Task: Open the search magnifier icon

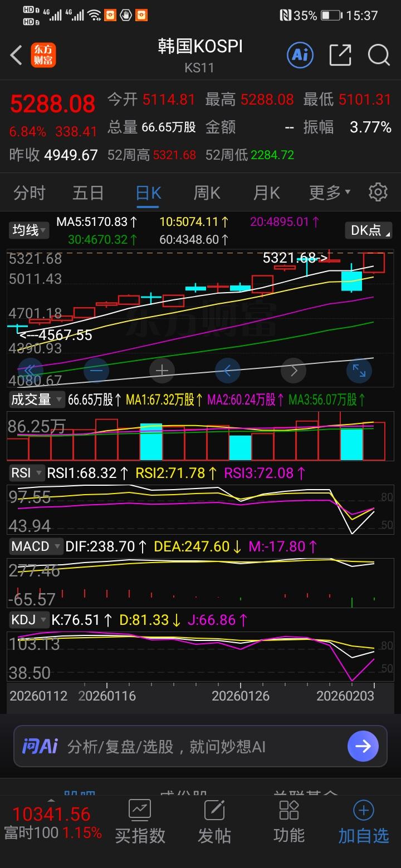Action: click(379, 55)
